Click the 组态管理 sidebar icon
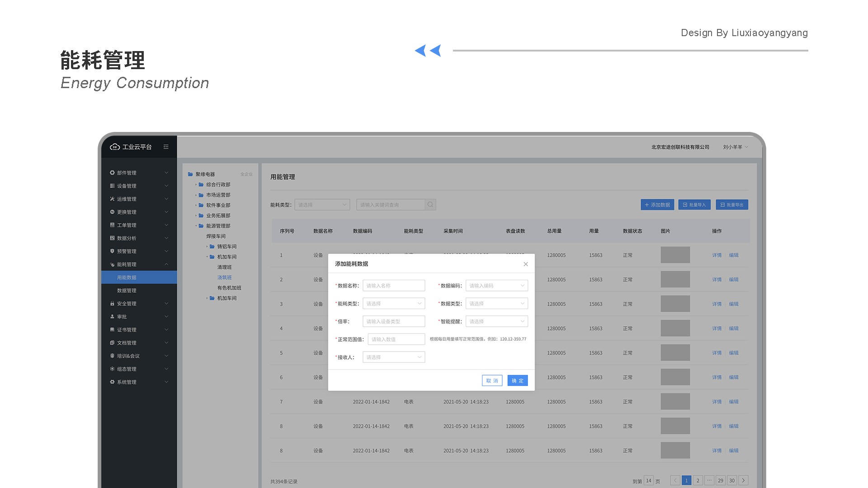Image resolution: width=868 pixels, height=488 pixels. pyautogui.click(x=112, y=369)
